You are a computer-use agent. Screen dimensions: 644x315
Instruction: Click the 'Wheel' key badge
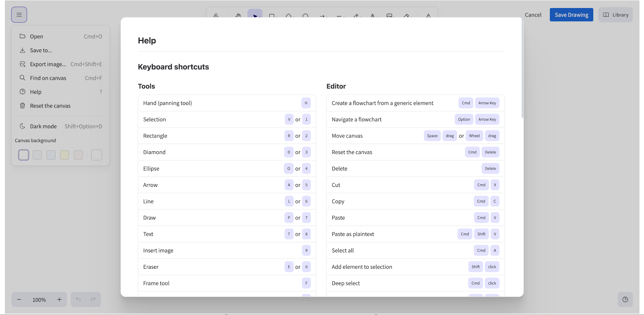474,136
